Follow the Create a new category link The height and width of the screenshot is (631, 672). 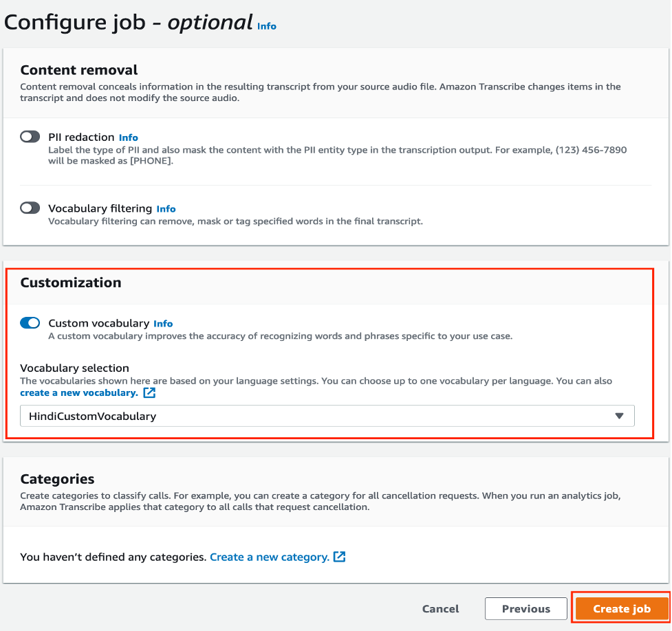coord(269,557)
